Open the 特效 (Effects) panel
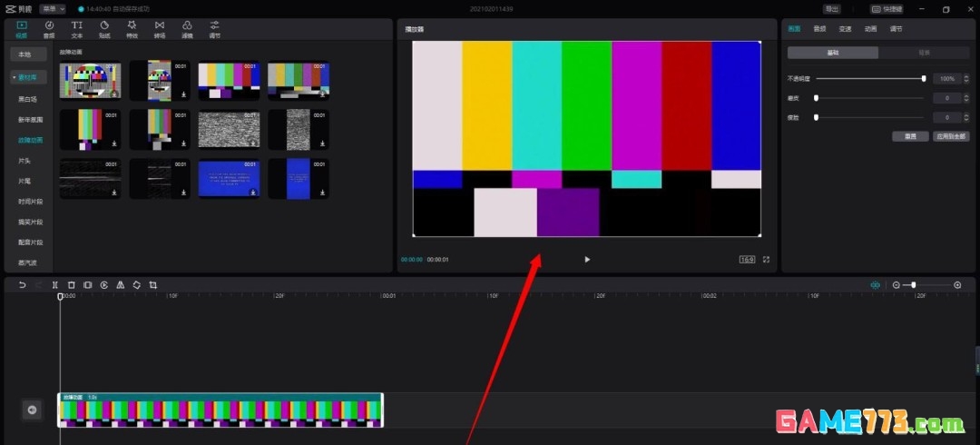 [x=132, y=29]
